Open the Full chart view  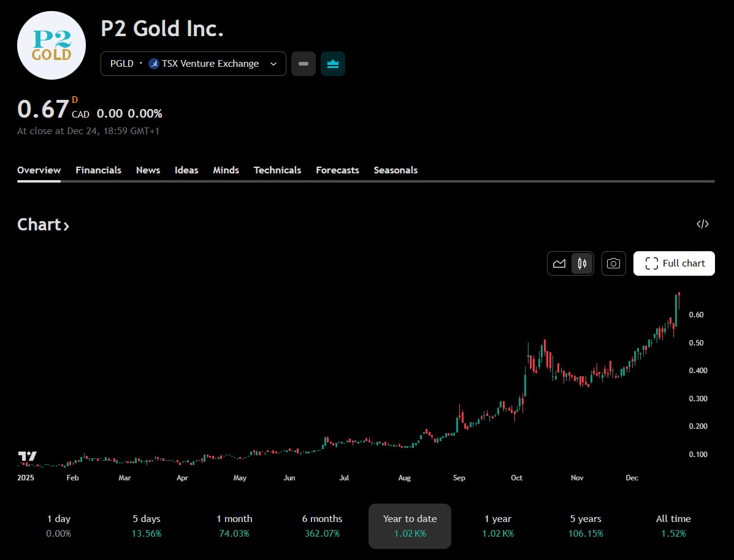pos(674,263)
